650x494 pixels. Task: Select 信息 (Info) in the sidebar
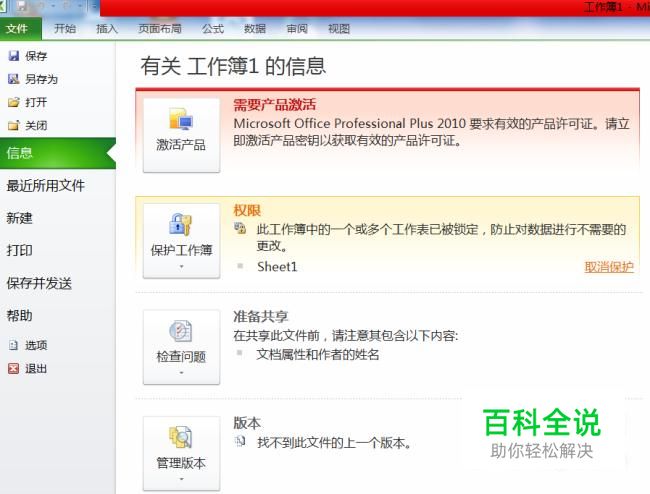pyautogui.click(x=58, y=153)
